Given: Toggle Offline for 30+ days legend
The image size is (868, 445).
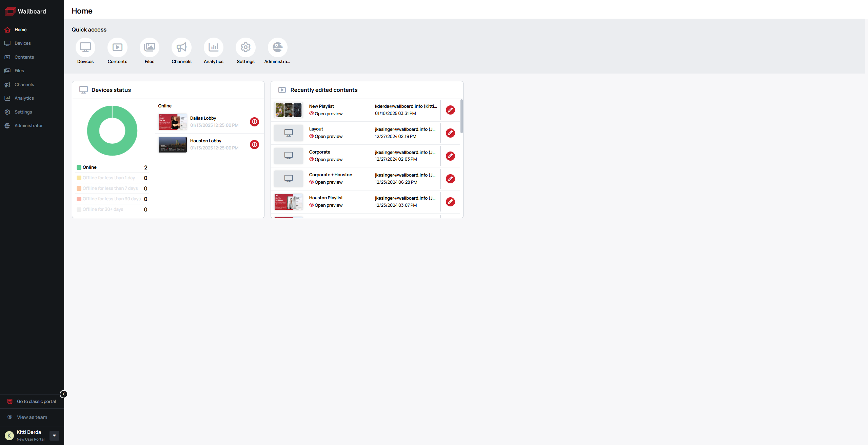Looking at the screenshot, I should 103,209.
